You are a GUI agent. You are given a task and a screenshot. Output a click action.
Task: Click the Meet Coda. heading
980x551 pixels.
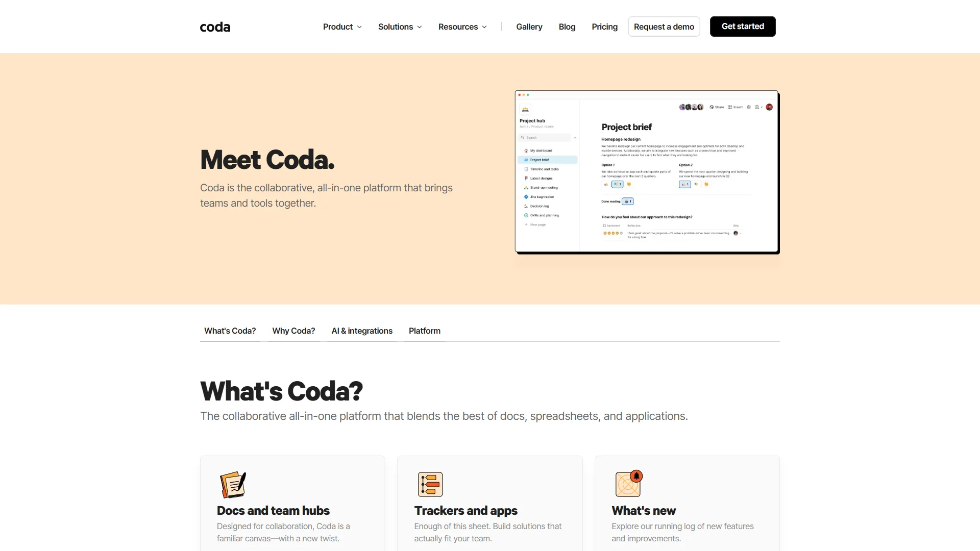coord(267,160)
